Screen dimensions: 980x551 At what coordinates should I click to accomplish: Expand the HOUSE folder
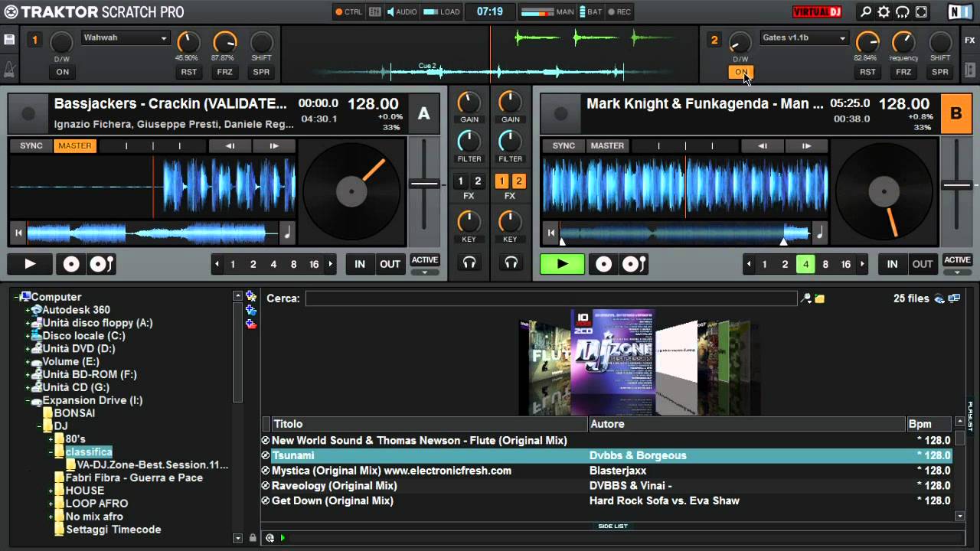coord(51,491)
